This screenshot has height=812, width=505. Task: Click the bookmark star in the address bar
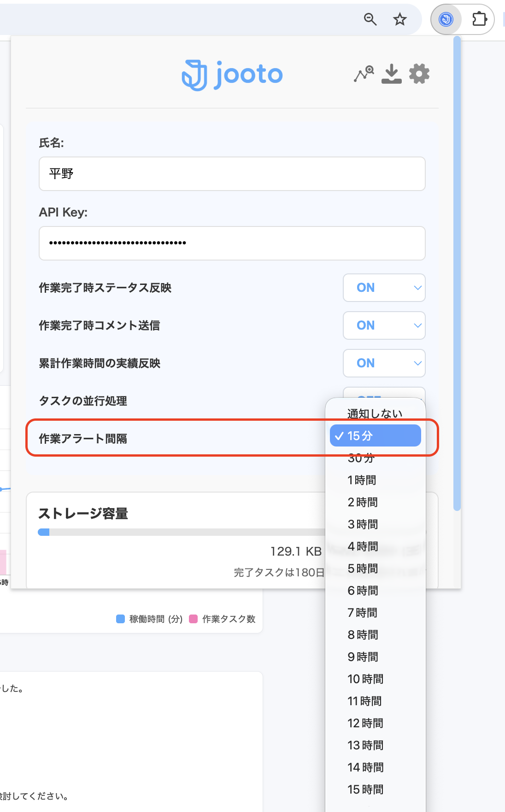(x=399, y=19)
